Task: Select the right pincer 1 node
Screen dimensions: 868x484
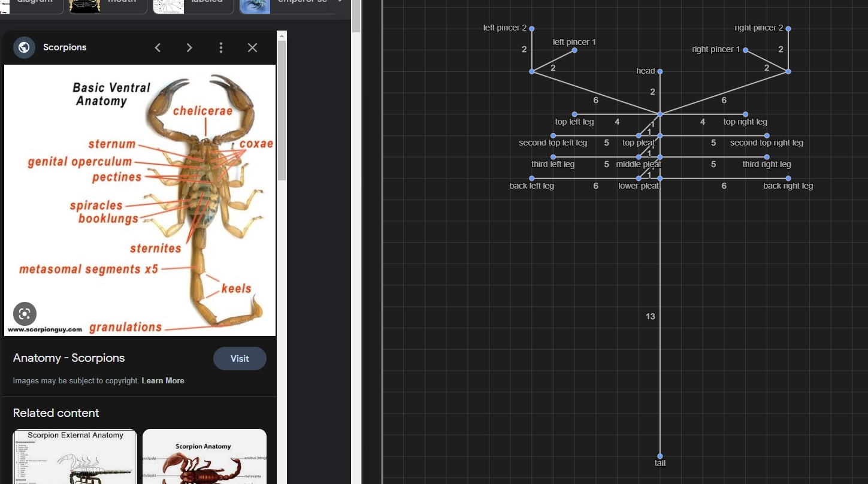Action: [x=746, y=50]
